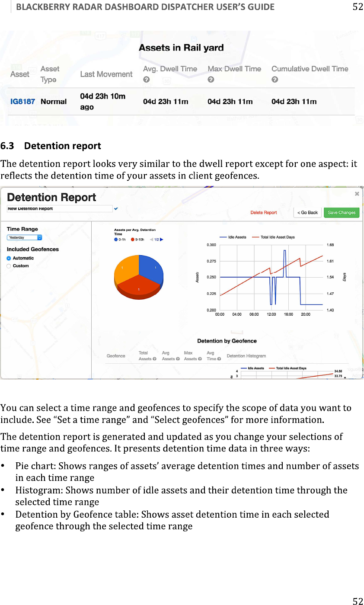Click the green Save Changes button

click(342, 213)
